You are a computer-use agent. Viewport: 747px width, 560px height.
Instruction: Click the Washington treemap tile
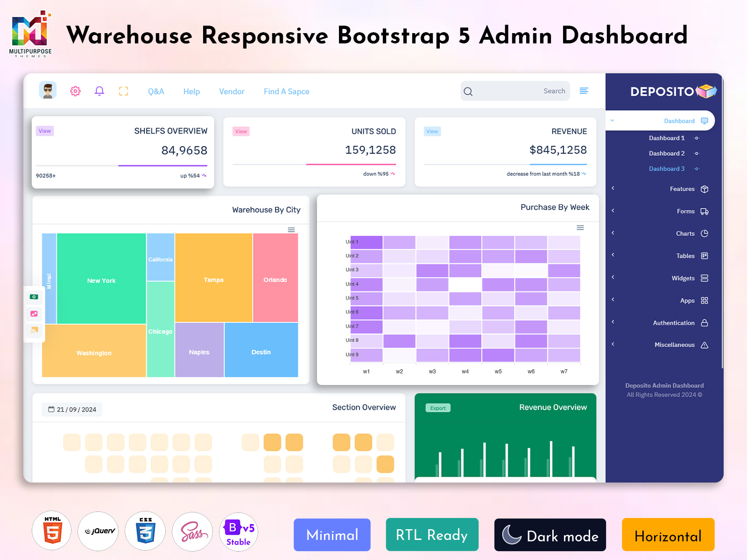point(94,351)
